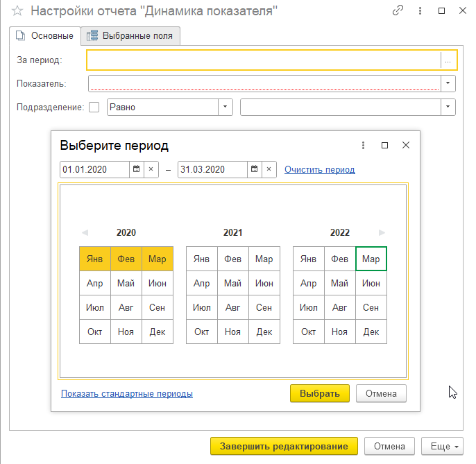The width and height of the screenshot is (476, 464).
Task: Edit the start date field
Action: click(x=94, y=169)
